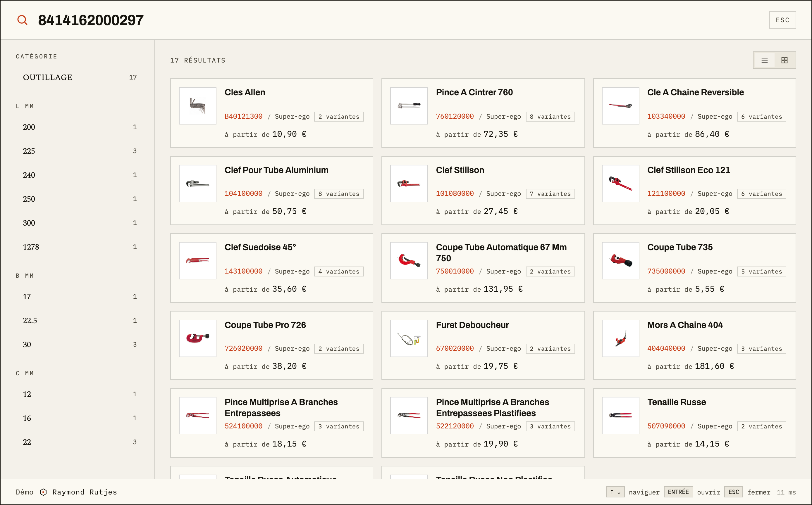Select L MM filter value 225

click(80, 151)
